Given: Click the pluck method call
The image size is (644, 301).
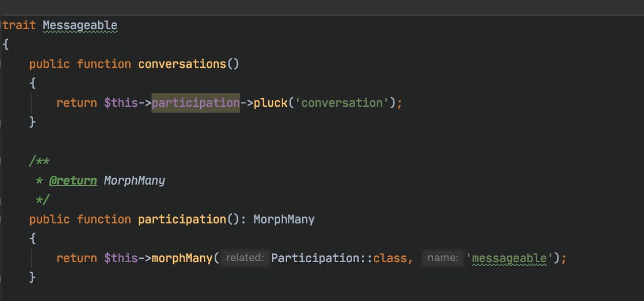Looking at the screenshot, I should 271,103.
